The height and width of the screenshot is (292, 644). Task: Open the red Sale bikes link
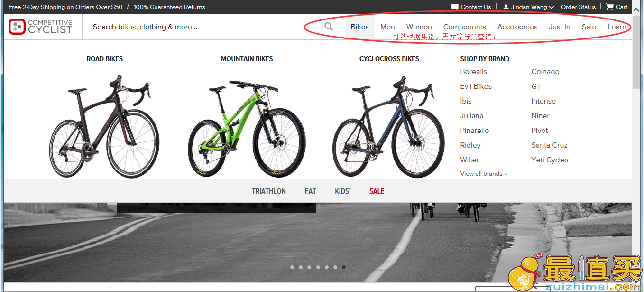(377, 191)
